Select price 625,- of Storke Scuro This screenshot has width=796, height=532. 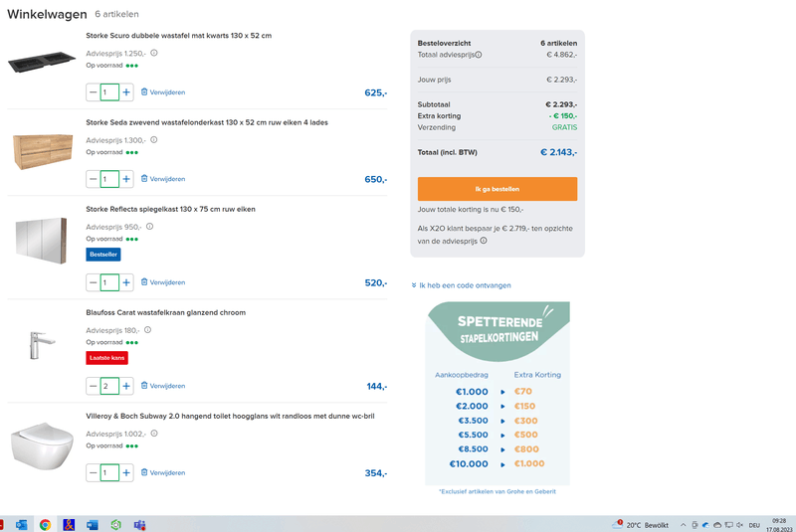point(376,92)
